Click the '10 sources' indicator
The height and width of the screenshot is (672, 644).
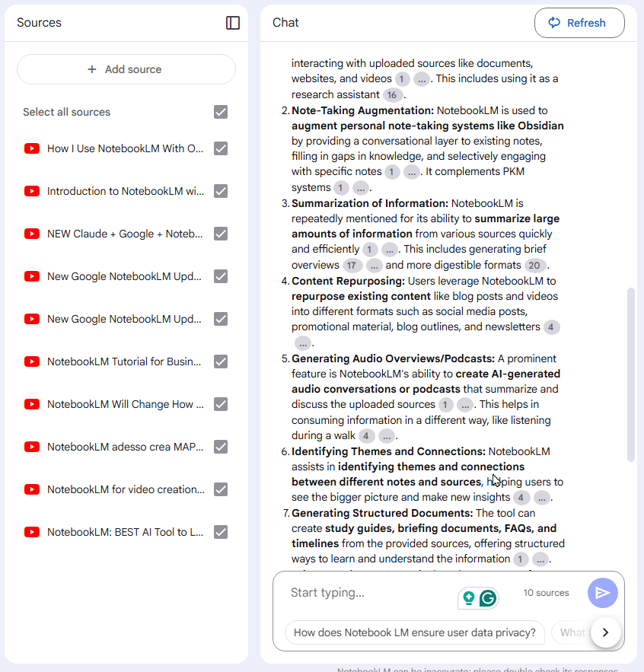tap(546, 593)
